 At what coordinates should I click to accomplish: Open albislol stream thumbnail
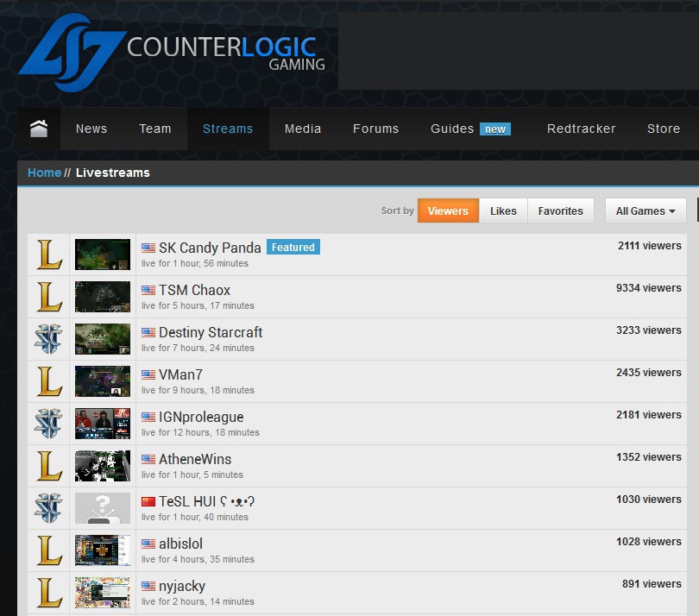103,550
